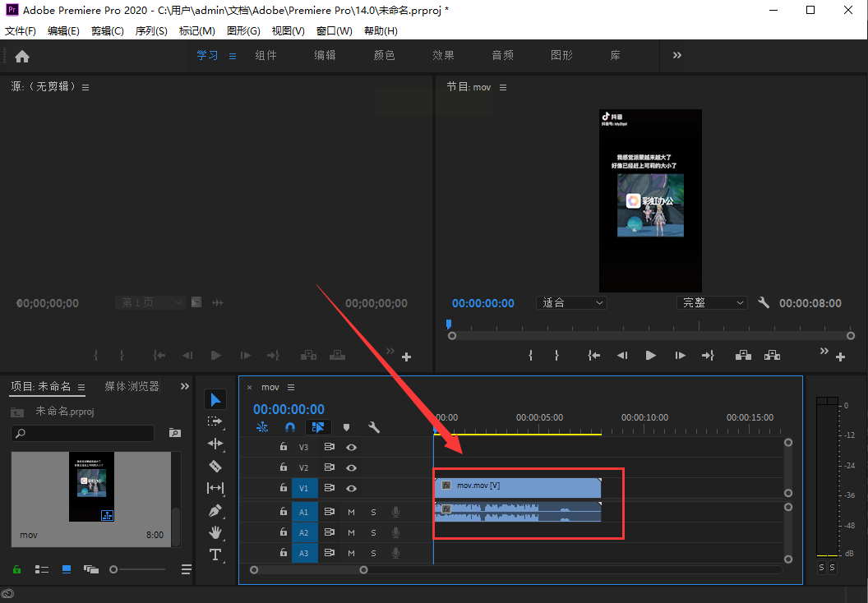Switch to the 媒体浏览器 tab
Screen dimensions: 868x603
132,386
